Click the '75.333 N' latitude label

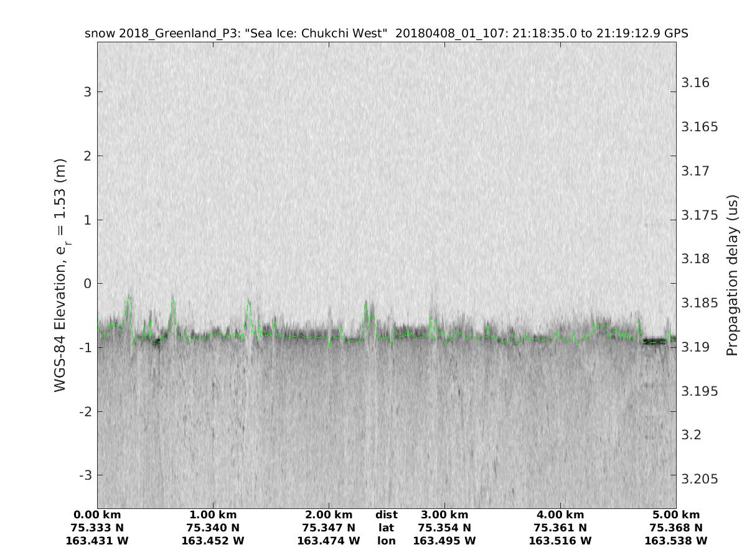click(97, 528)
